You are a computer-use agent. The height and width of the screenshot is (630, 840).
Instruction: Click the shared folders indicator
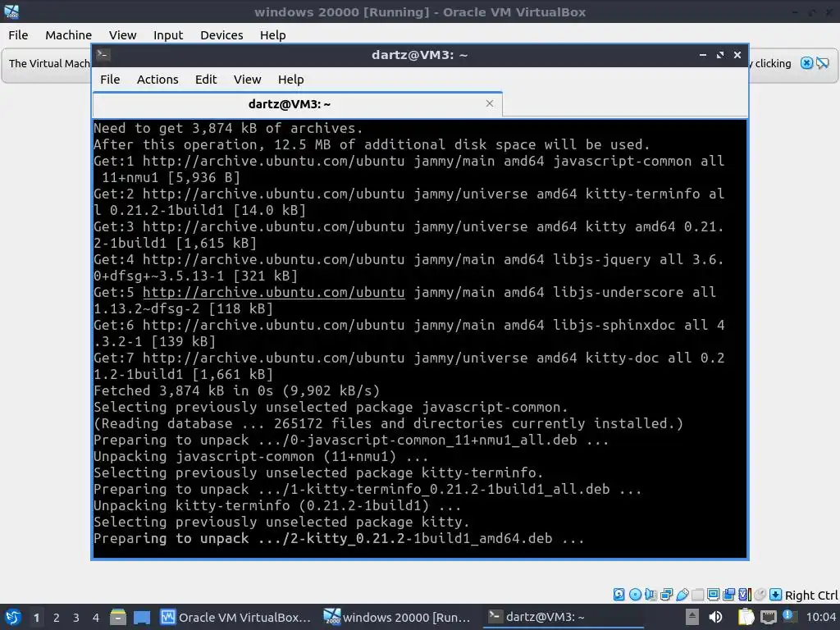[x=697, y=594]
